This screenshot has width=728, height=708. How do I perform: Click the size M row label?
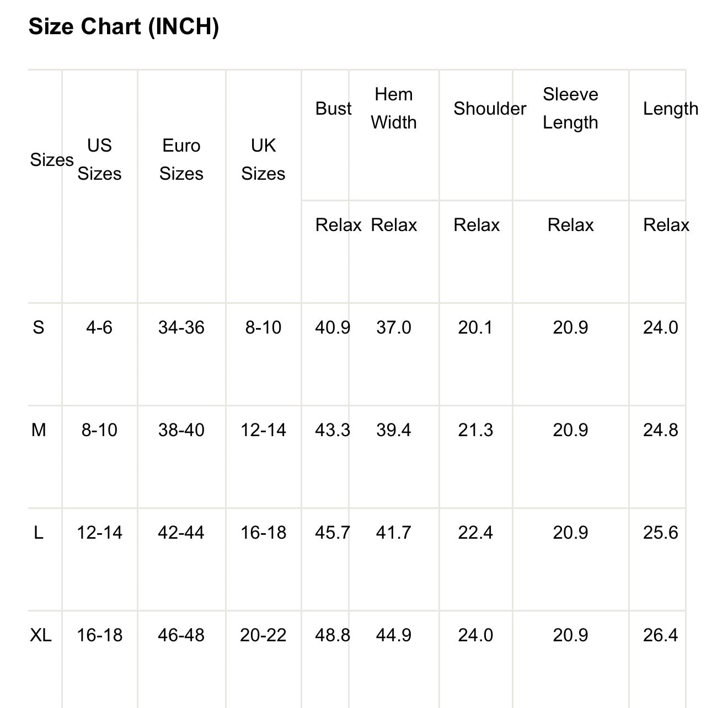click(39, 430)
